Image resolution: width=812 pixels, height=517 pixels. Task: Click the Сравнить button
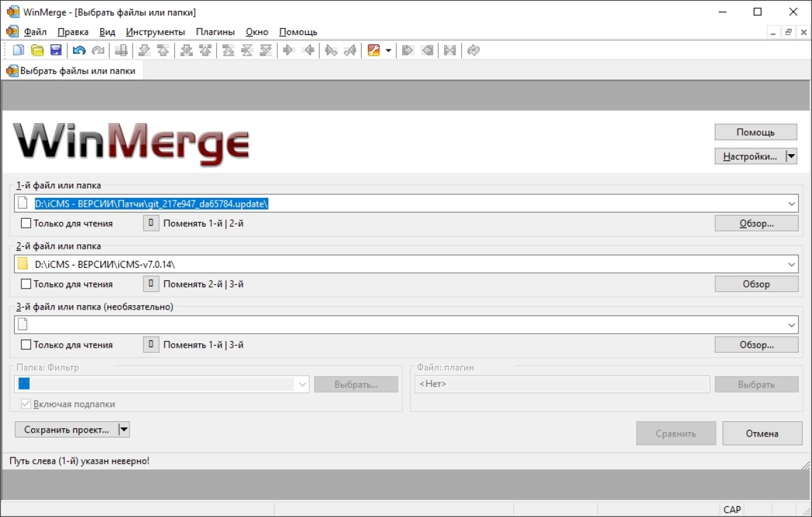coord(676,434)
